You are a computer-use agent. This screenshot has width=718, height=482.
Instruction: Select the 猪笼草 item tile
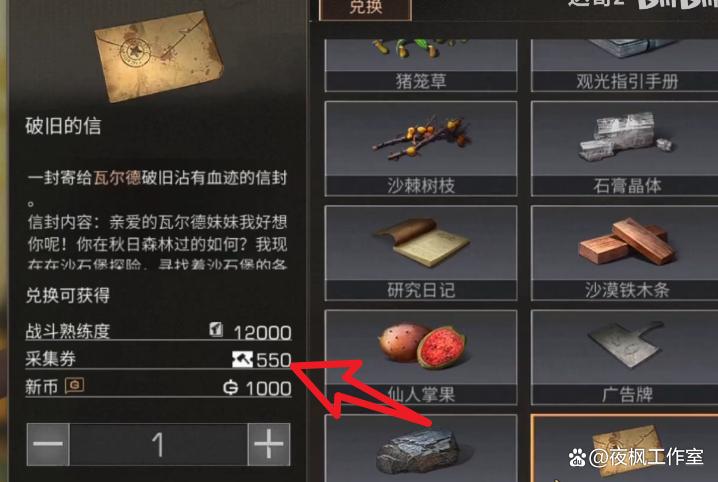(421, 65)
